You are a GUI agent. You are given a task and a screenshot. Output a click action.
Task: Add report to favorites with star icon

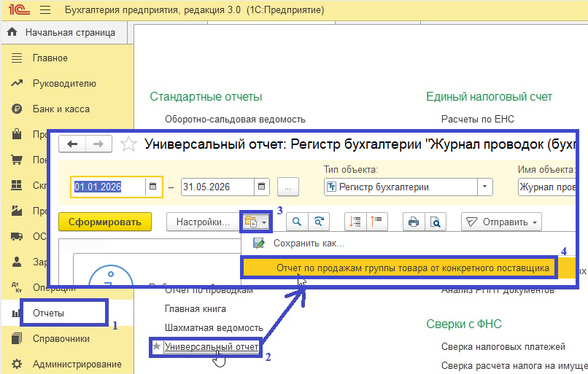click(128, 144)
